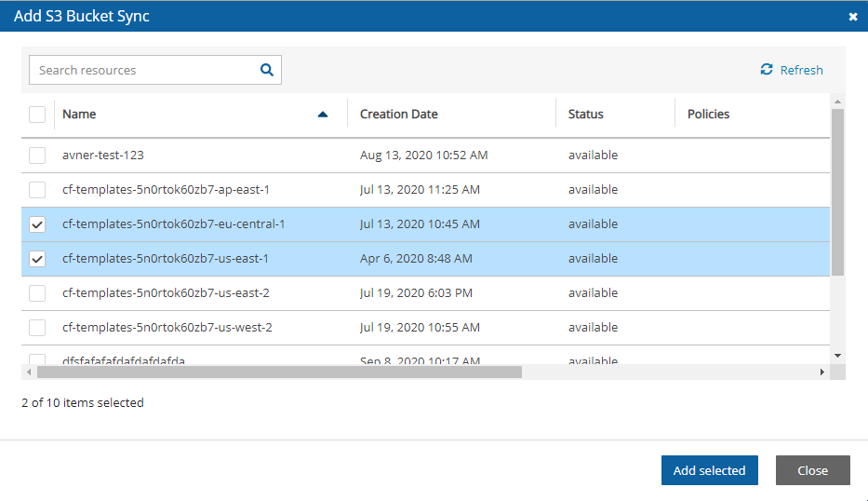Toggle the select-all checkbox in header
Viewport: 868px width, 501px height.
(37, 115)
